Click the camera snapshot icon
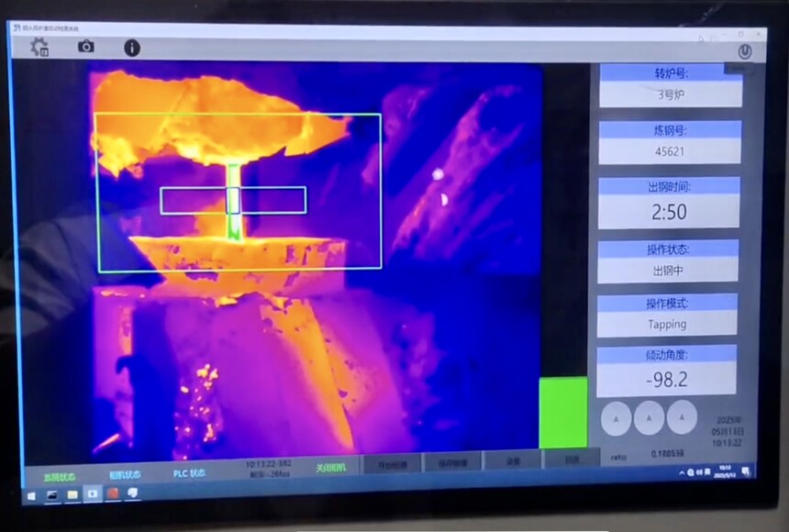The height and width of the screenshot is (532, 789). point(86,46)
